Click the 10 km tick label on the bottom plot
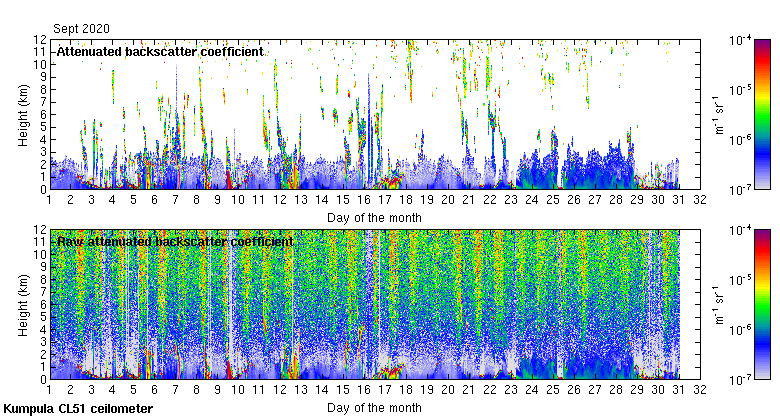The width and height of the screenshot is (780, 420). 40,254
